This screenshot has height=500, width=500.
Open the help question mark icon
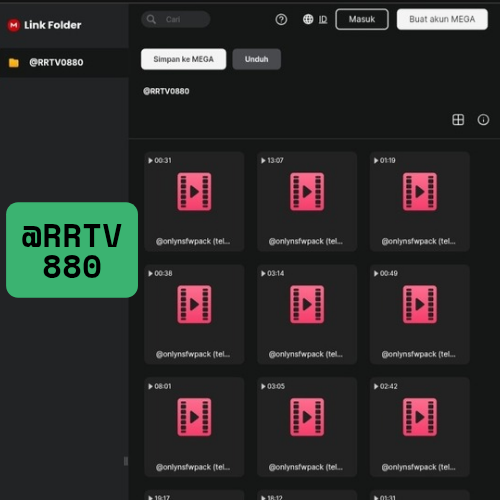(x=281, y=20)
